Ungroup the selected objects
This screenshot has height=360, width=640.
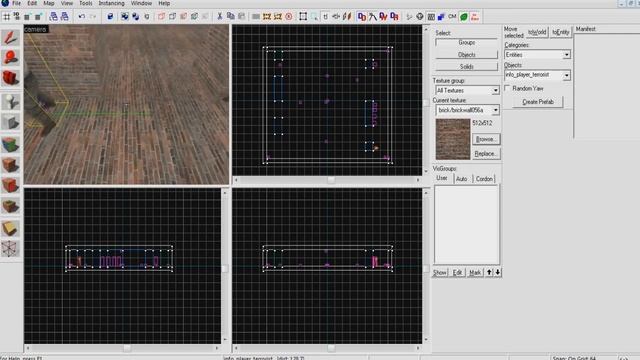[x=136, y=17]
